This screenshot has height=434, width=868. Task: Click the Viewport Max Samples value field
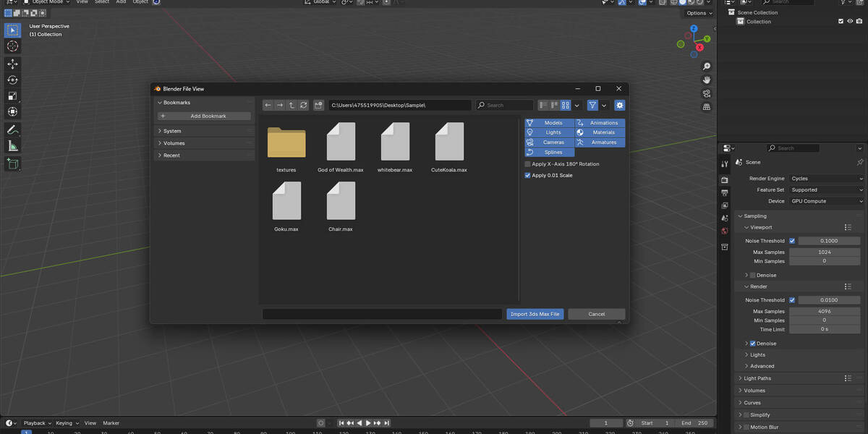click(x=825, y=252)
